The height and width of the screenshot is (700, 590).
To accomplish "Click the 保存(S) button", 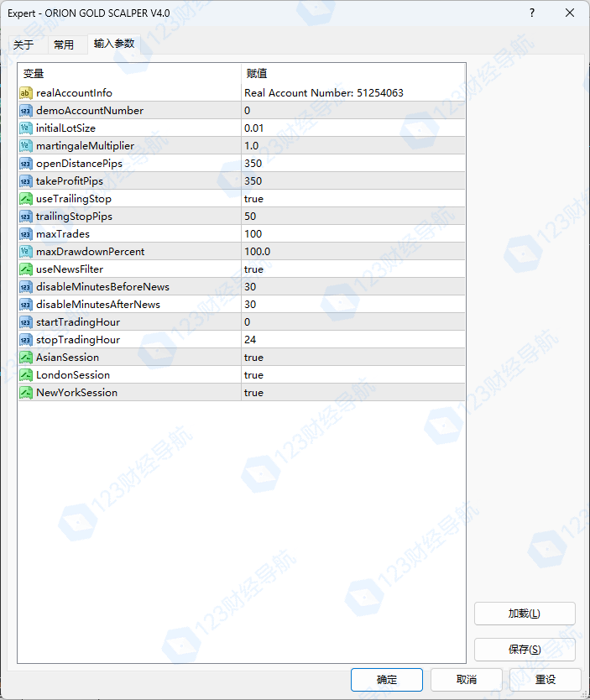I will click(x=525, y=649).
